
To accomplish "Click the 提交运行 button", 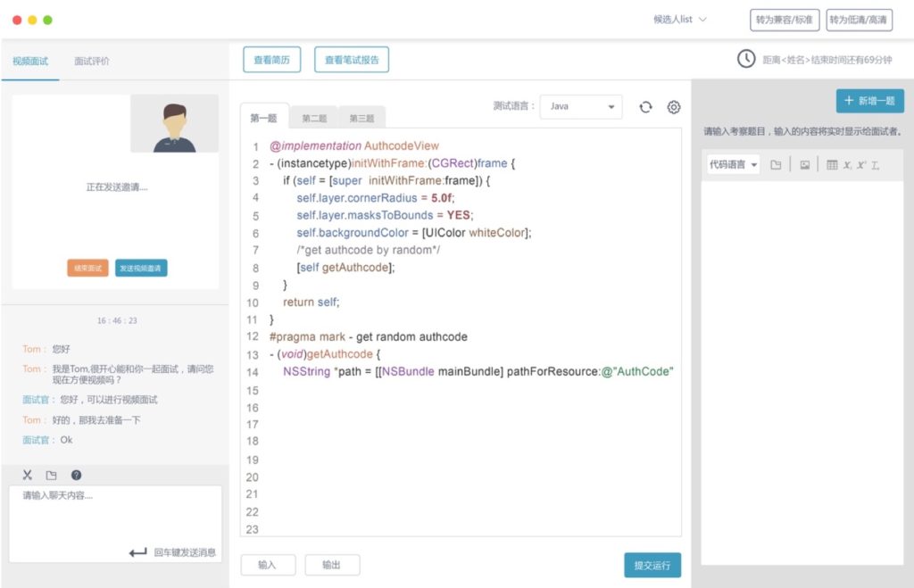I will coord(652,566).
